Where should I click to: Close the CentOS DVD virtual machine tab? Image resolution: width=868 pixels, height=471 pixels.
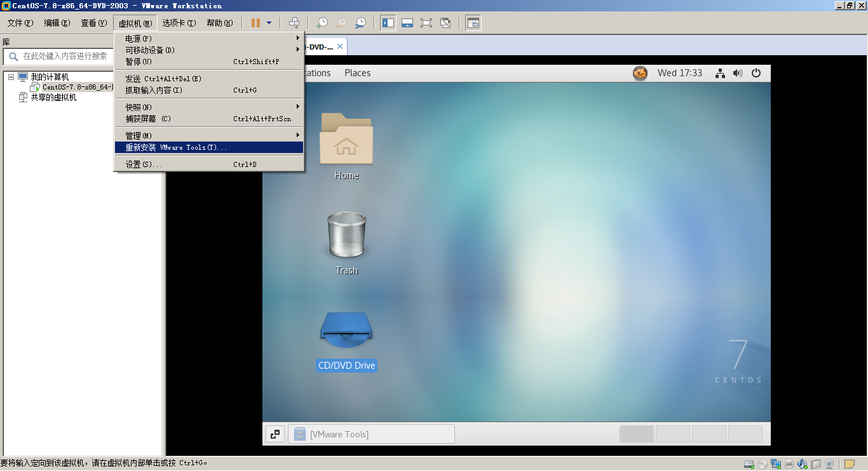(x=340, y=46)
